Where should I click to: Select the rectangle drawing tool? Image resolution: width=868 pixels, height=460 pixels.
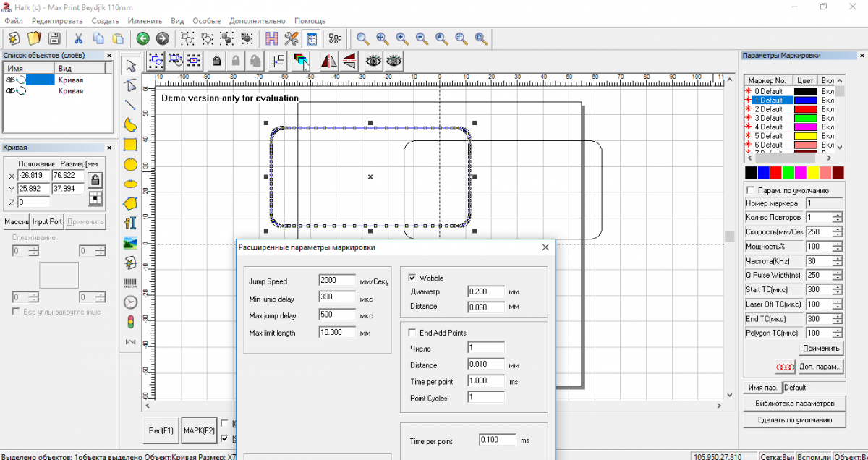[130, 145]
